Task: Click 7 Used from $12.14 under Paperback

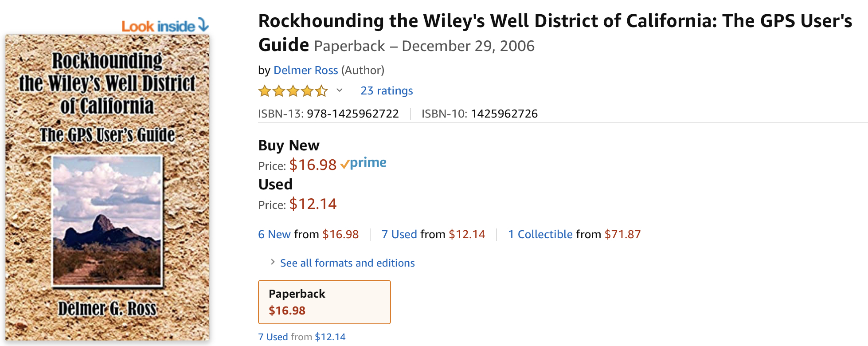Action: point(301,337)
